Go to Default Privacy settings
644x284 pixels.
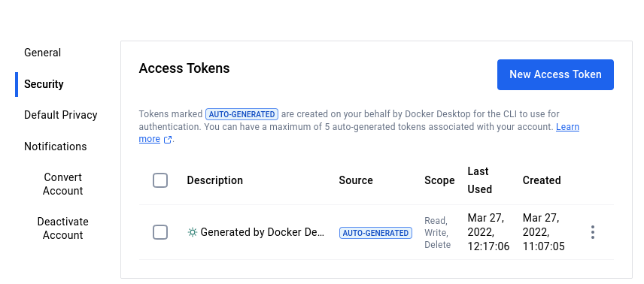pyautogui.click(x=61, y=115)
